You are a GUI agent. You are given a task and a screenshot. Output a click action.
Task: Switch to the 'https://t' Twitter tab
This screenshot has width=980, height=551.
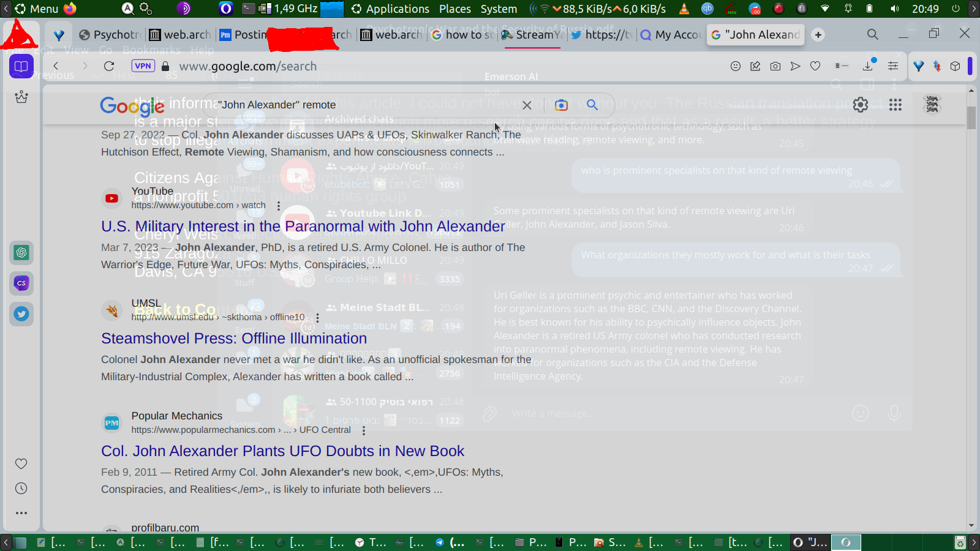pos(601,35)
